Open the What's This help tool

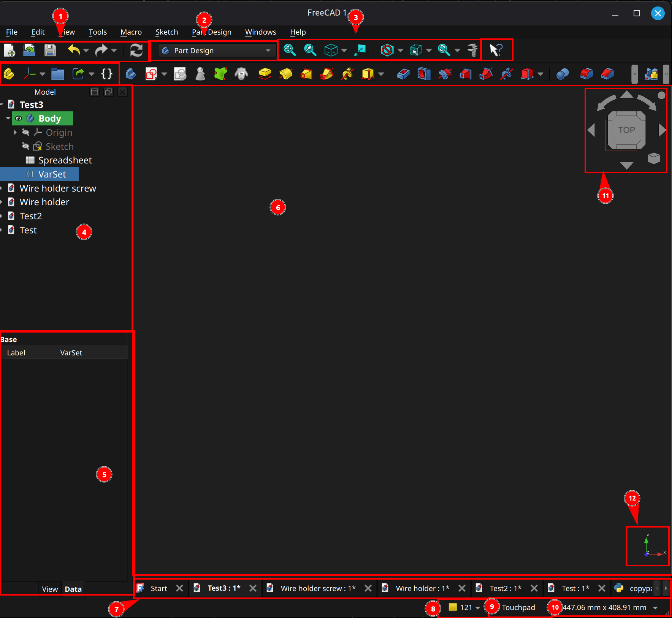[x=496, y=50]
